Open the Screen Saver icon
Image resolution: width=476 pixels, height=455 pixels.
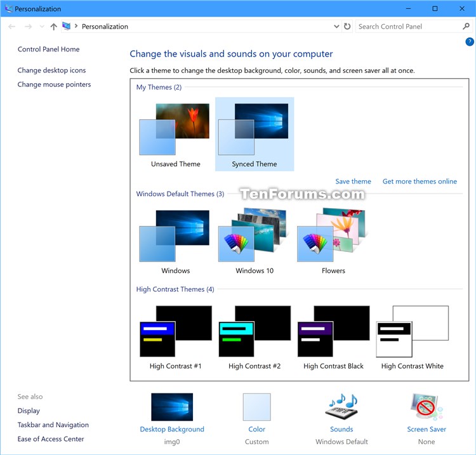click(426, 407)
